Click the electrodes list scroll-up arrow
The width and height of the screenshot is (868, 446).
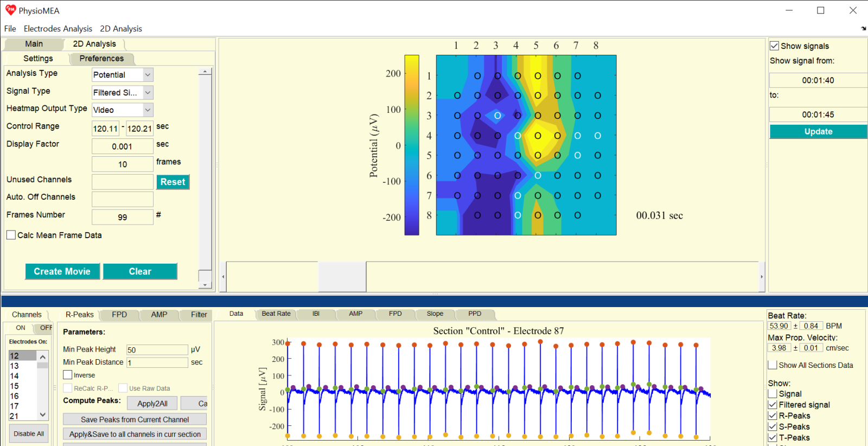[42, 356]
